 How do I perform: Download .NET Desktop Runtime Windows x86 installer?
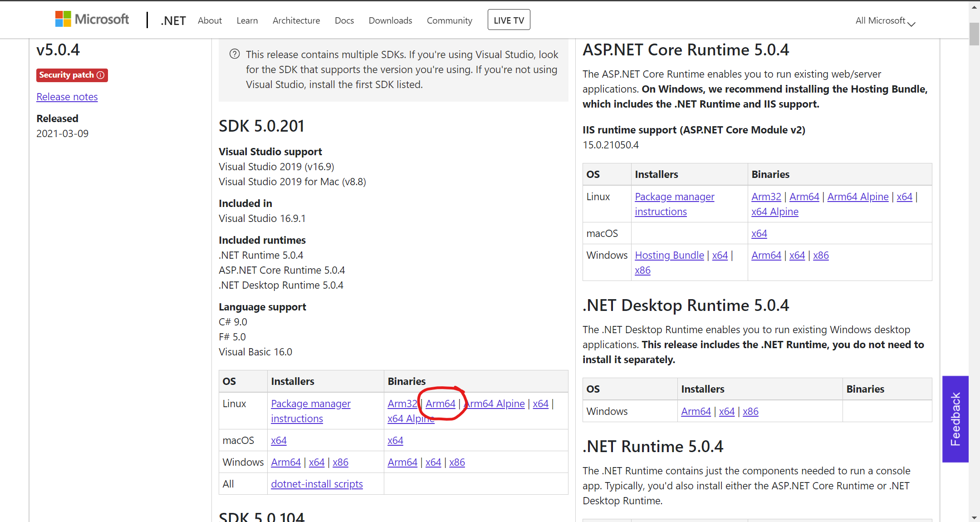click(750, 411)
